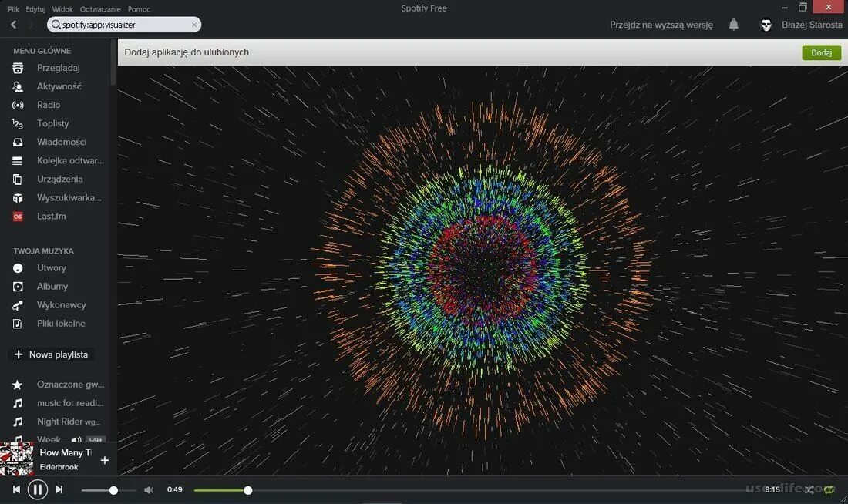Click the spotify:app:visualizer search field

tap(124, 25)
